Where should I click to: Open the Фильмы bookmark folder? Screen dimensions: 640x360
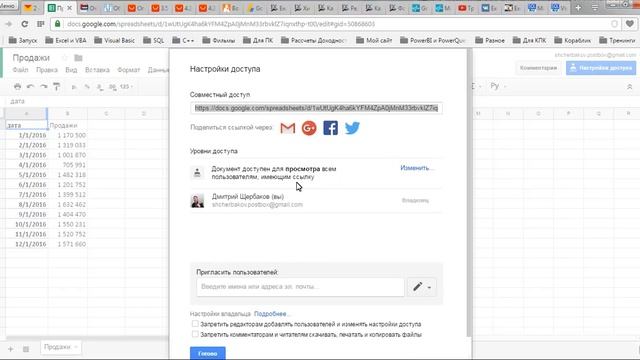pyautogui.click(x=219, y=40)
